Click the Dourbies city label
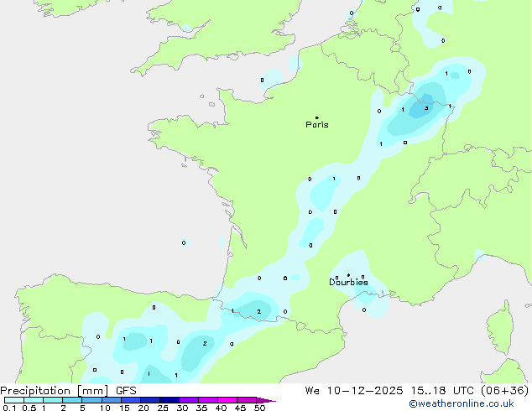 point(348,282)
